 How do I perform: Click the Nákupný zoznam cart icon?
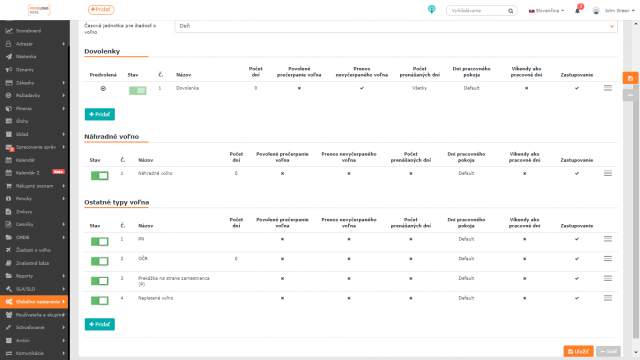click(x=9, y=186)
